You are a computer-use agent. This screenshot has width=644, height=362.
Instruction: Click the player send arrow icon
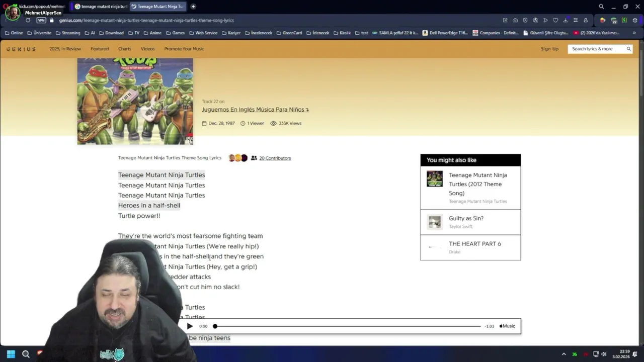coord(545,20)
